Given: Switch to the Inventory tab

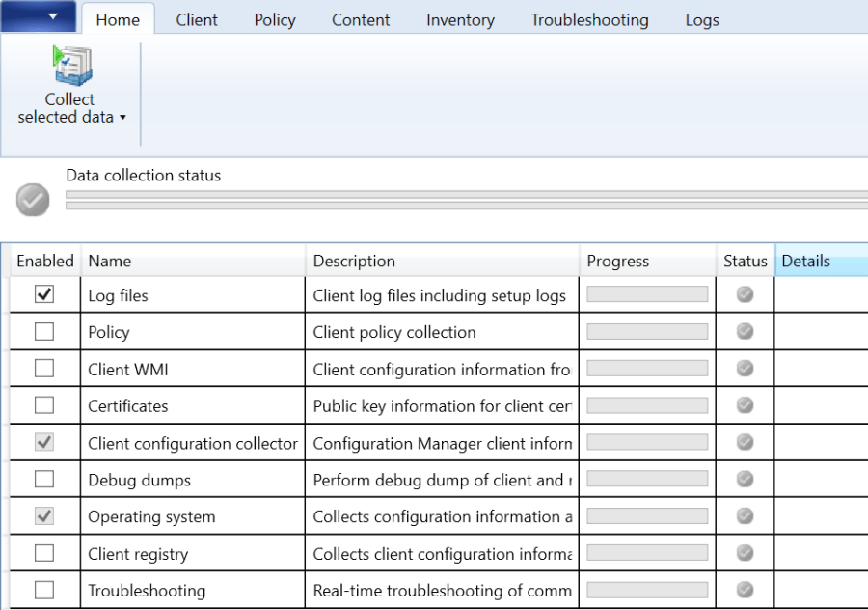Looking at the screenshot, I should pyautogui.click(x=460, y=19).
